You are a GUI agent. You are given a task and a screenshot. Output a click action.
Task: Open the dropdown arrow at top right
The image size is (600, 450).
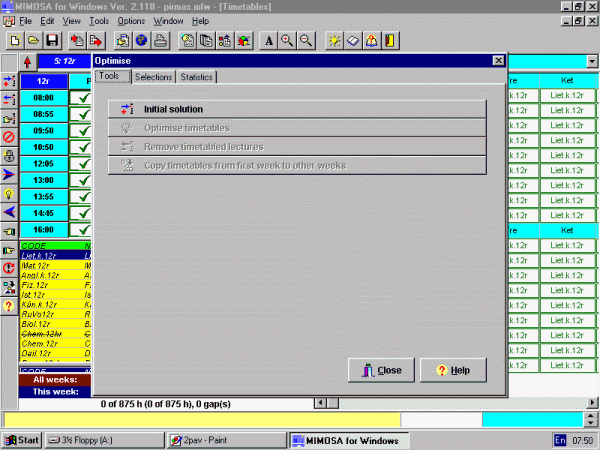[591, 61]
